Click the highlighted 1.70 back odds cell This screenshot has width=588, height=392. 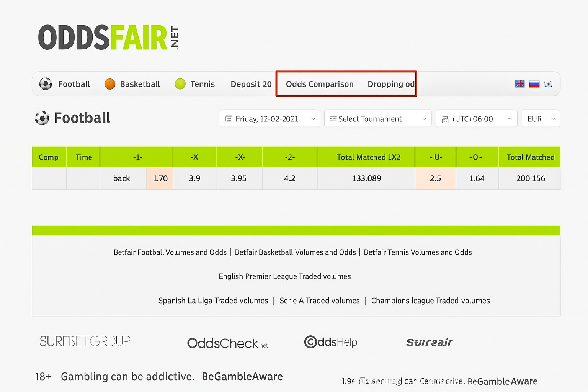[x=160, y=178]
